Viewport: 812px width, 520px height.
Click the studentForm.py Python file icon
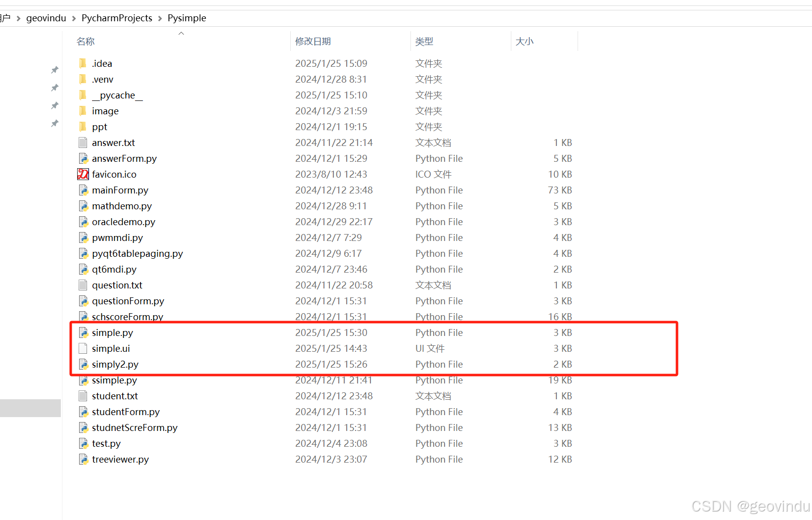pos(83,412)
